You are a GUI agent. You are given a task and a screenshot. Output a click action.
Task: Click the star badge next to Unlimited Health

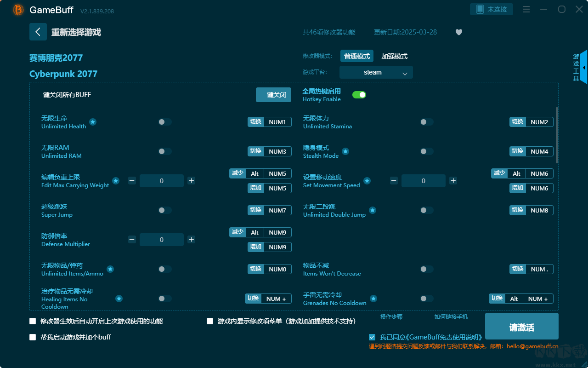93,122
